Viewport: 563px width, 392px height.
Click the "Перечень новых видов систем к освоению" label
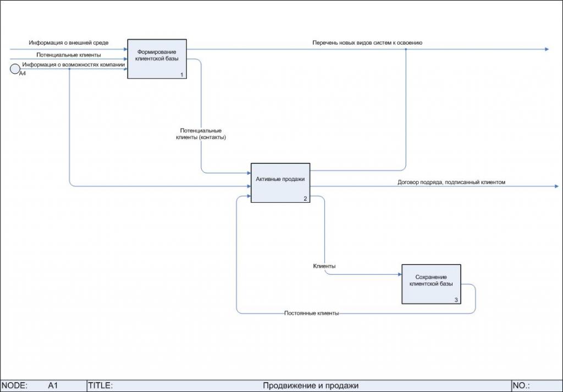coord(367,42)
